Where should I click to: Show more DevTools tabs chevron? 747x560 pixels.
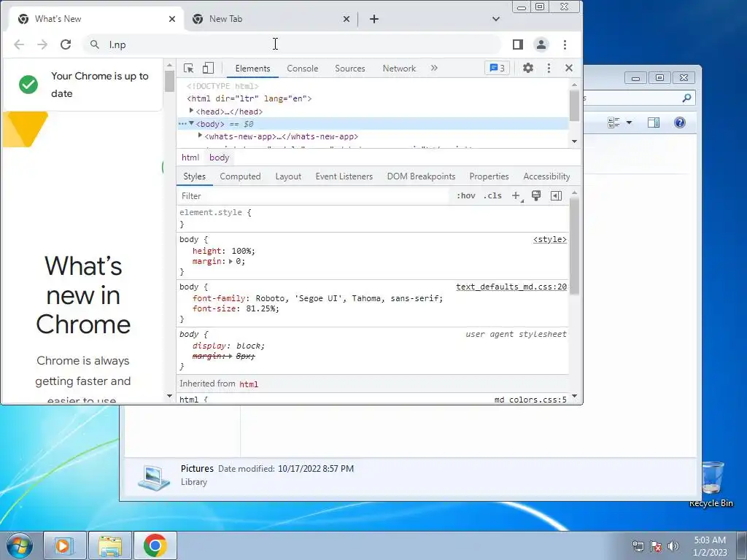coord(434,68)
